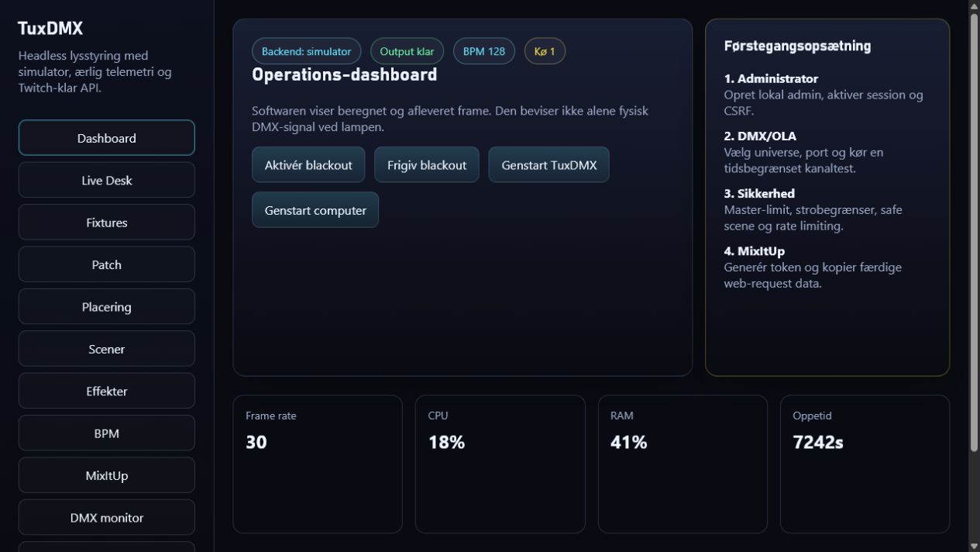Click the Output klar badge
The width and height of the screenshot is (980, 552).
tap(407, 51)
